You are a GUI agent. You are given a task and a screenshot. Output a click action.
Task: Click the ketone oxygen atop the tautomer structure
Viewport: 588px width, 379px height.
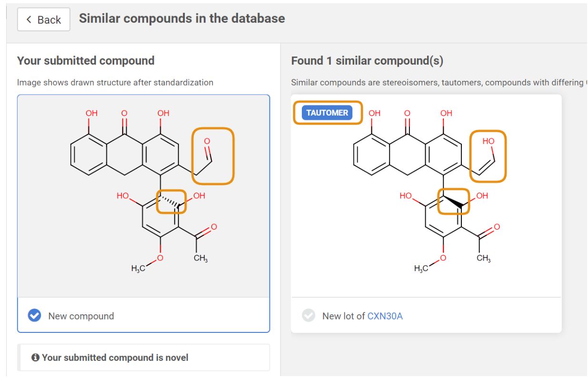407,113
